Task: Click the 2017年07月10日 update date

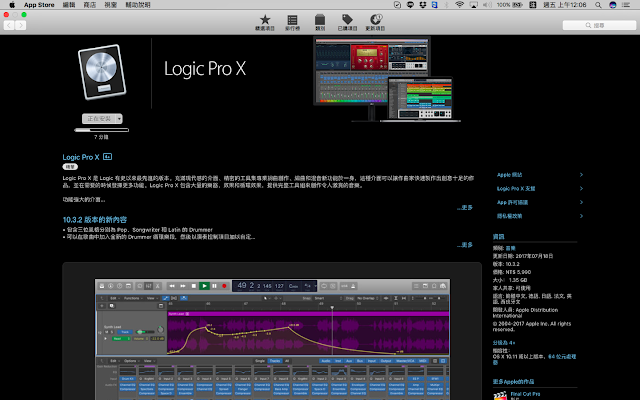Action: tap(534, 256)
